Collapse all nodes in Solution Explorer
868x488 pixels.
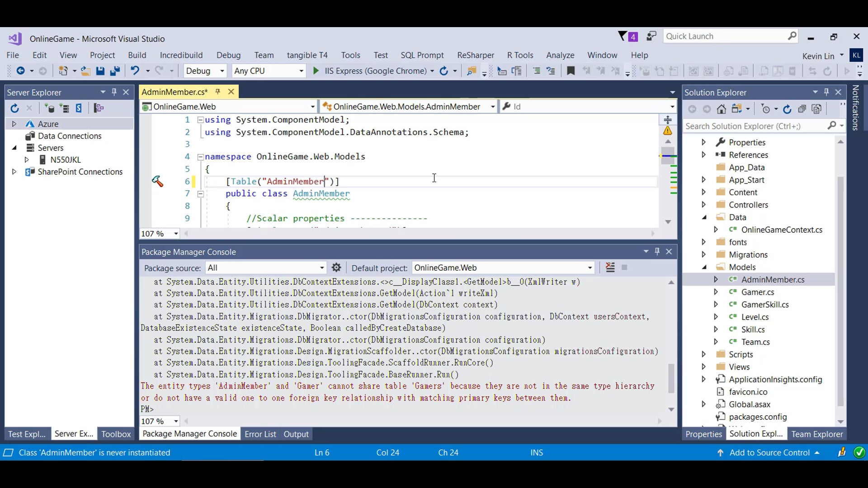(x=802, y=109)
